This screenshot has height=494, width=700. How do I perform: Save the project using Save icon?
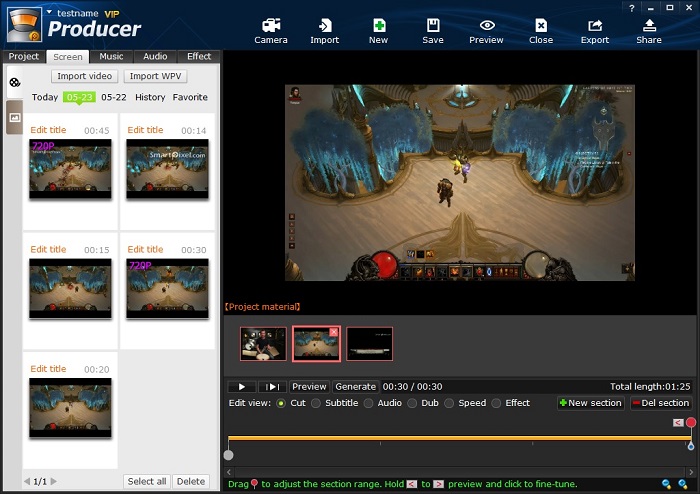(432, 30)
